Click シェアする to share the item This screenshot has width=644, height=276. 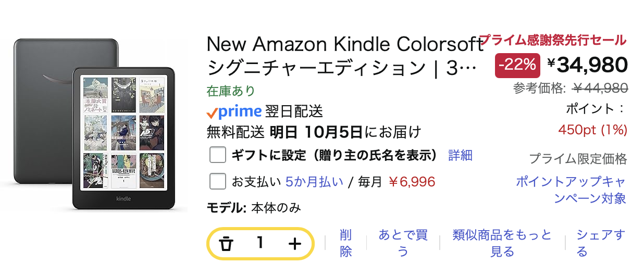coord(600,243)
